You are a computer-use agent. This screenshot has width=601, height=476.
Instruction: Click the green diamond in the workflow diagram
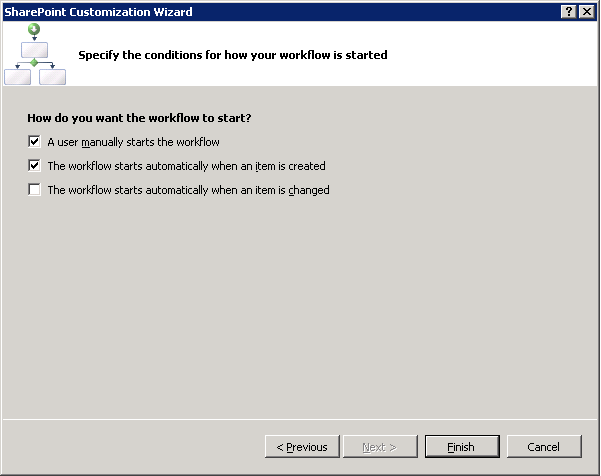tap(35, 63)
